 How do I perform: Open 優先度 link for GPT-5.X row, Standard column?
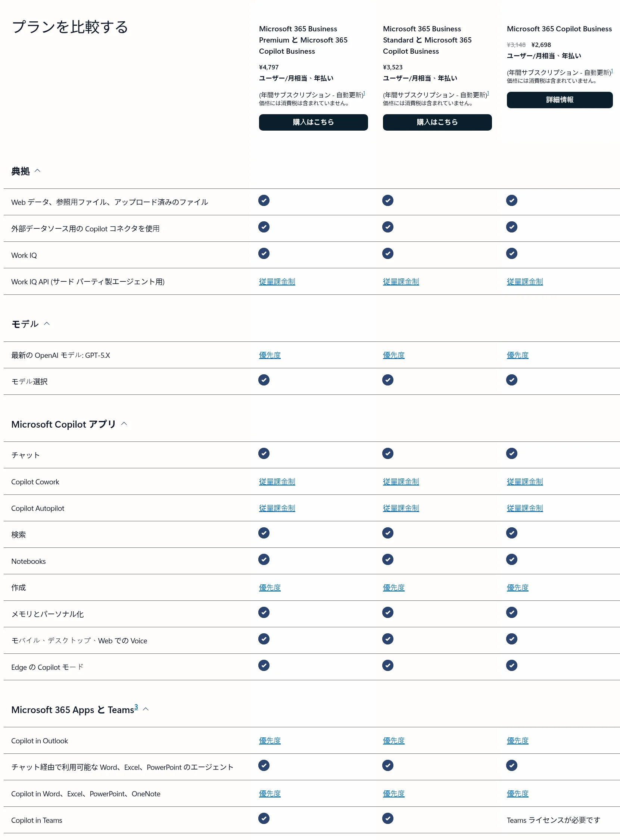pyautogui.click(x=394, y=355)
